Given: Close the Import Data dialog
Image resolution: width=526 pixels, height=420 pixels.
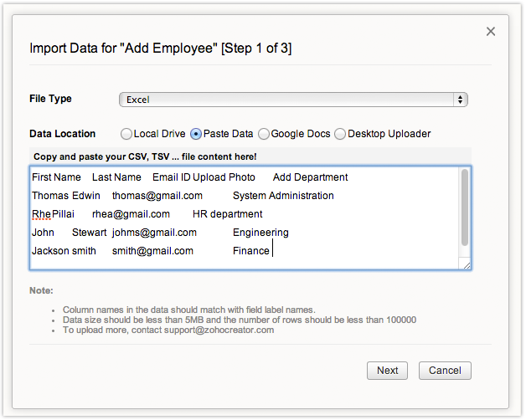Looking at the screenshot, I should coord(491,32).
